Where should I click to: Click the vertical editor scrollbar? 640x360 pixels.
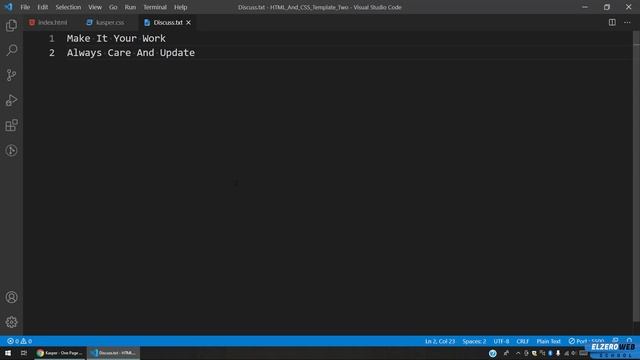click(x=636, y=176)
